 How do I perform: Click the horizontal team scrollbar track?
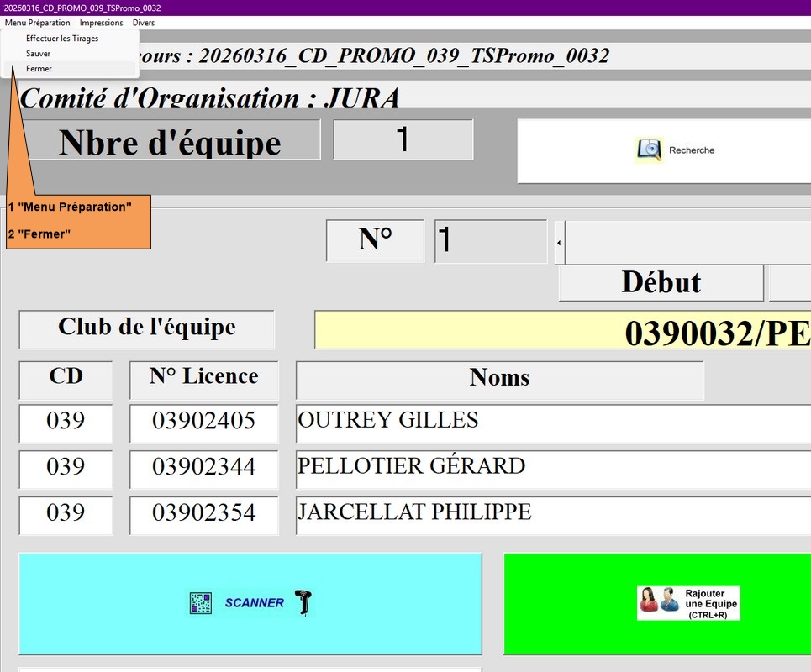[687, 243]
